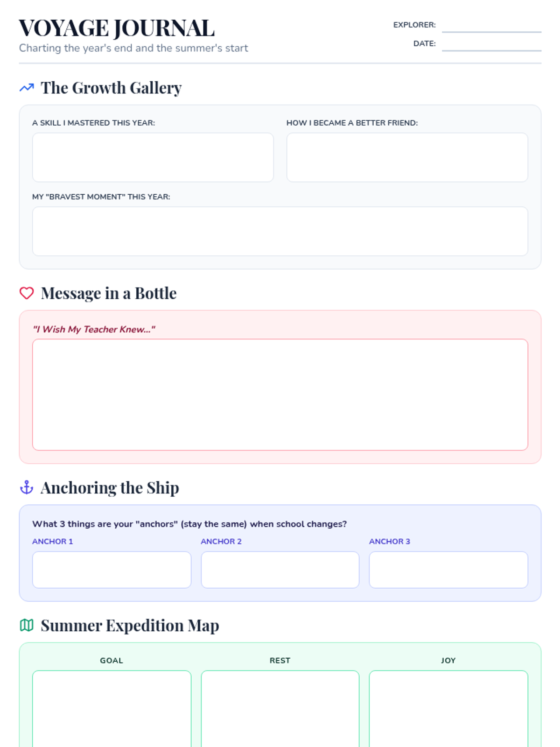This screenshot has width=560, height=747.
Task: Click the 'Bravest Moment' text area
Action: 280,231
